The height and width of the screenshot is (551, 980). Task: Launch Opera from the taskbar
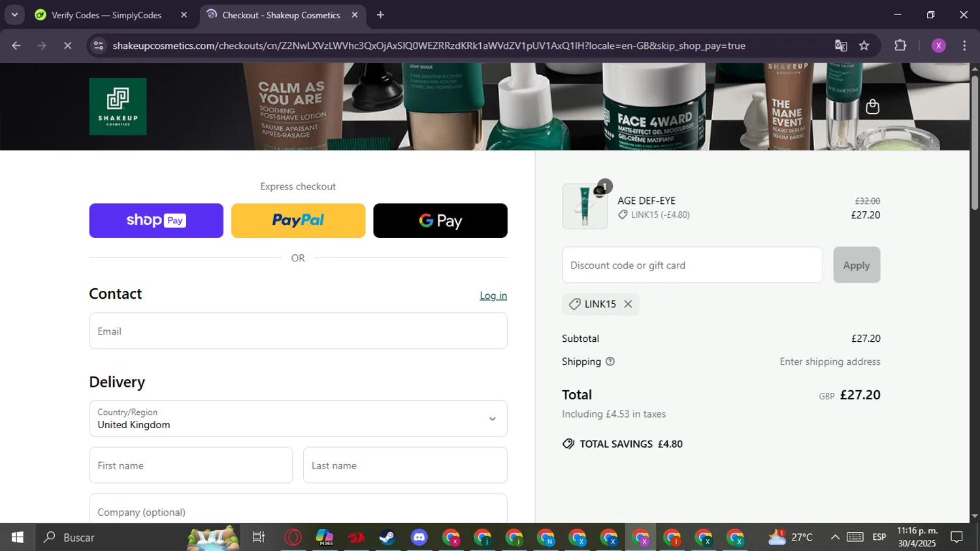[x=293, y=537]
